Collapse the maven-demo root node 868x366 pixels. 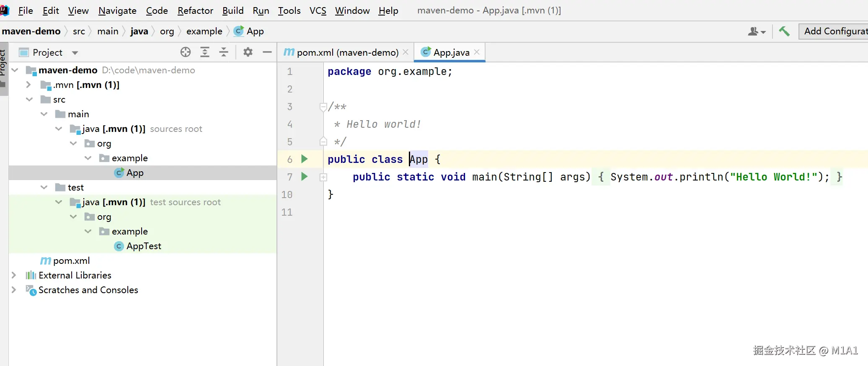click(x=15, y=70)
